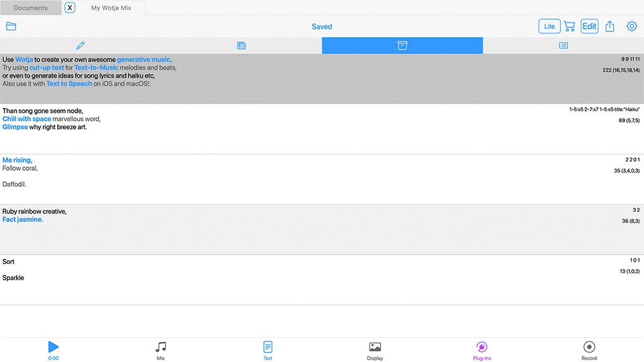Image resolution: width=644 pixels, height=362 pixels.
Task: Select the archive box view tab
Action: point(402,45)
